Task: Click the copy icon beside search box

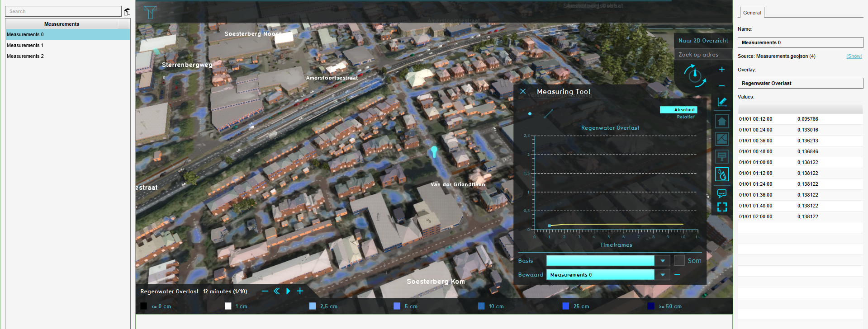Action: pos(127,12)
